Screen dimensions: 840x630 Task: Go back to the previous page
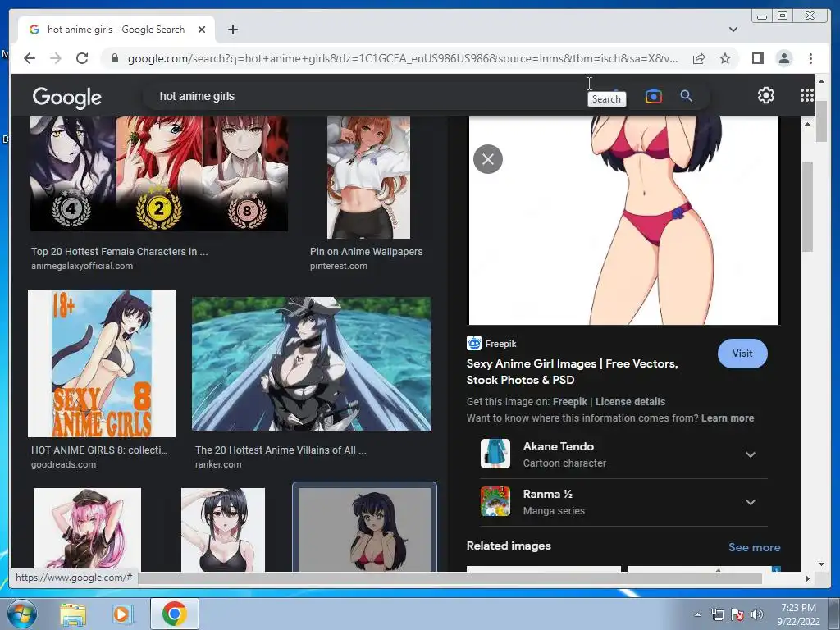(x=30, y=58)
